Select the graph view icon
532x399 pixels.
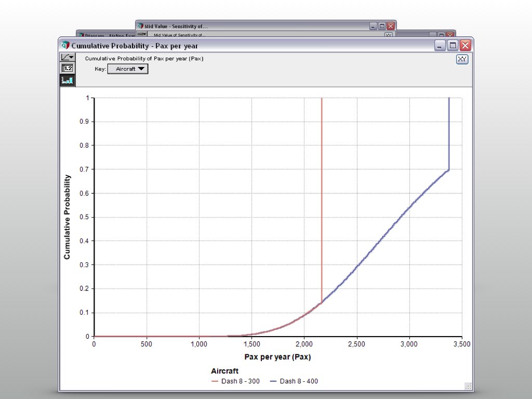[x=68, y=81]
